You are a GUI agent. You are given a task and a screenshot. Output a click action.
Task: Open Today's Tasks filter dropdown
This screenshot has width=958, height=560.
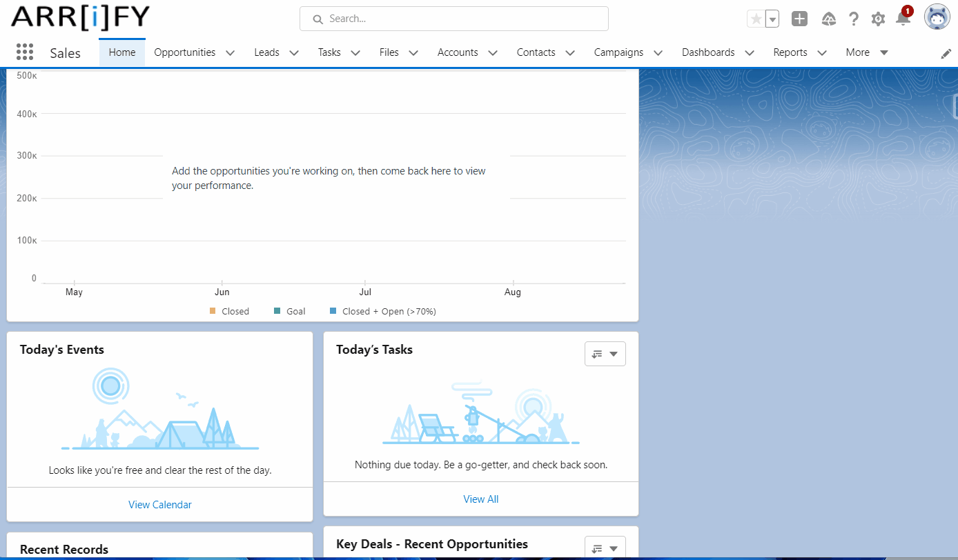[605, 354]
